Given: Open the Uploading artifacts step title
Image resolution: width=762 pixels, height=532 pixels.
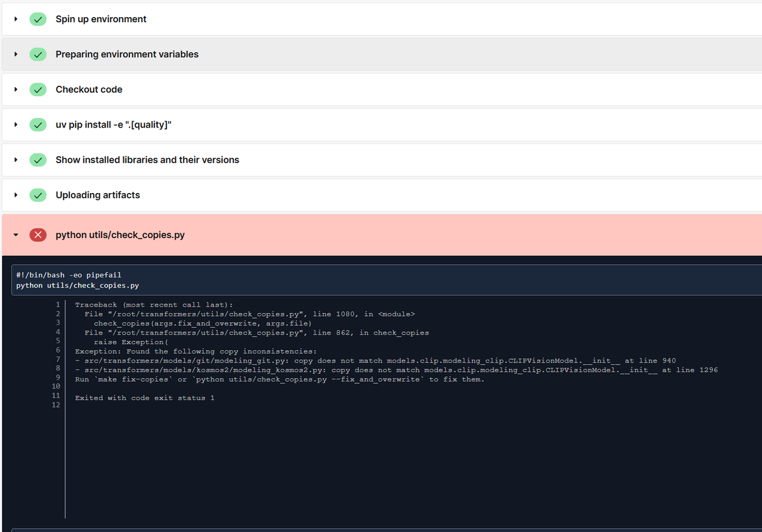Looking at the screenshot, I should 98,196.
